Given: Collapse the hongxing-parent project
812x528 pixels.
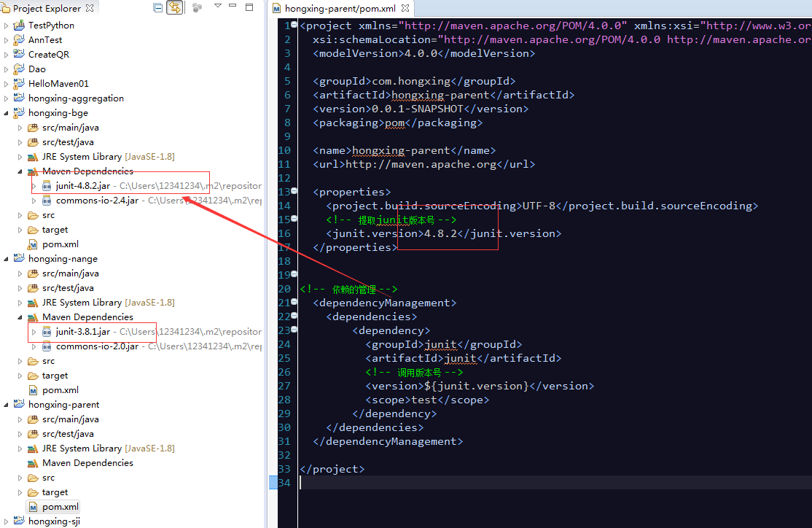Looking at the screenshot, I should [7, 405].
